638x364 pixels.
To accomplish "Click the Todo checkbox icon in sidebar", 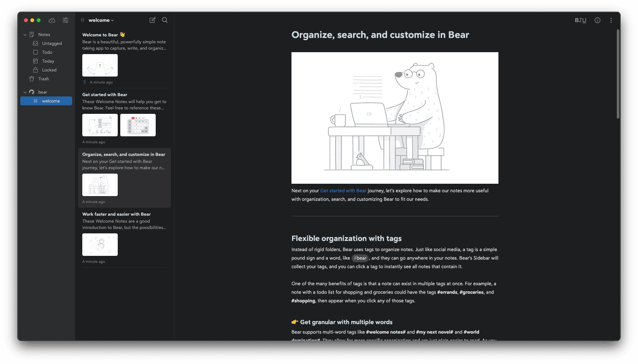I will click(x=35, y=52).
